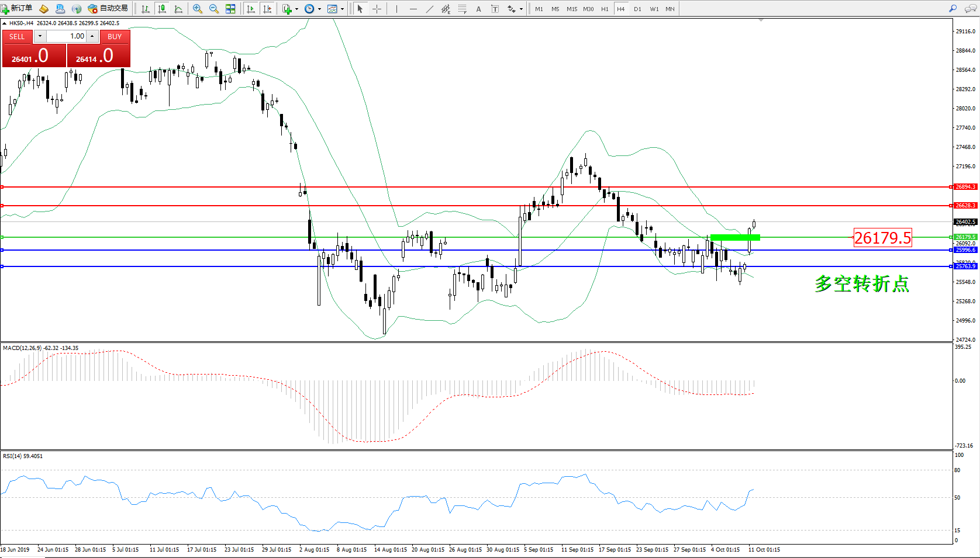Open the chart templates dropdown arrow

pyautogui.click(x=342, y=9)
